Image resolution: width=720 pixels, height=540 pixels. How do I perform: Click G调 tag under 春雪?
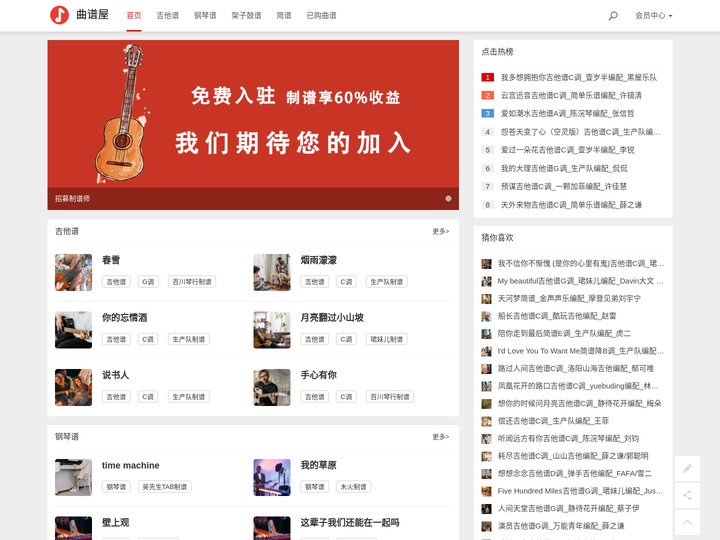tap(148, 281)
